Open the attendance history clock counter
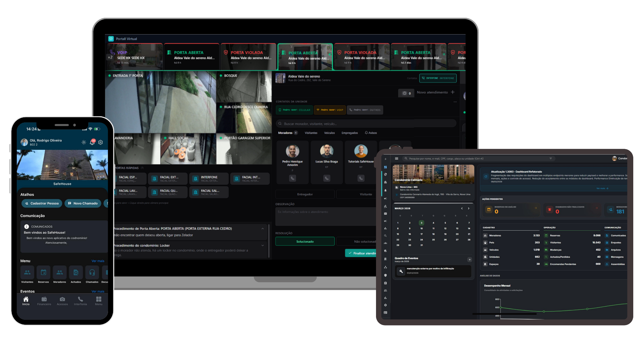644x362 pixels. (407, 93)
